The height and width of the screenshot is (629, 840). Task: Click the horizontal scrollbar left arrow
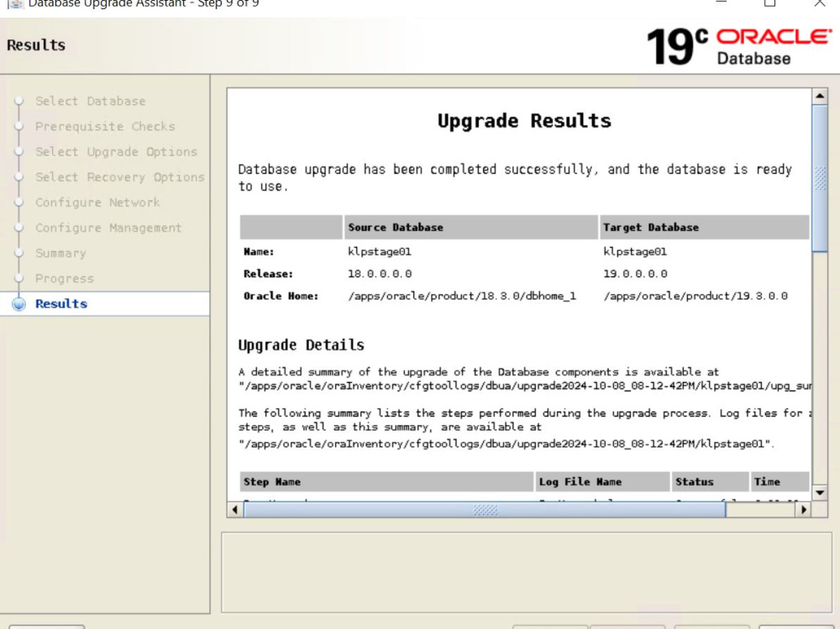[x=234, y=510]
